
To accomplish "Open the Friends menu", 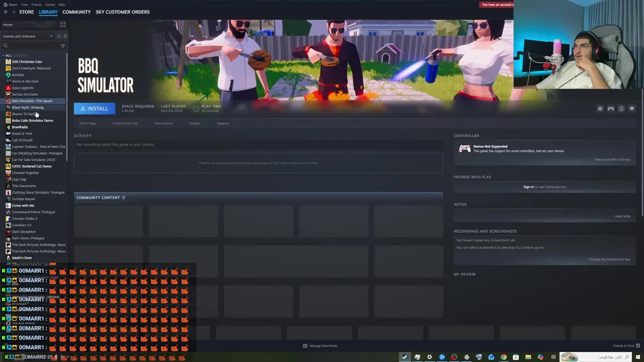I will pos(37,5).
